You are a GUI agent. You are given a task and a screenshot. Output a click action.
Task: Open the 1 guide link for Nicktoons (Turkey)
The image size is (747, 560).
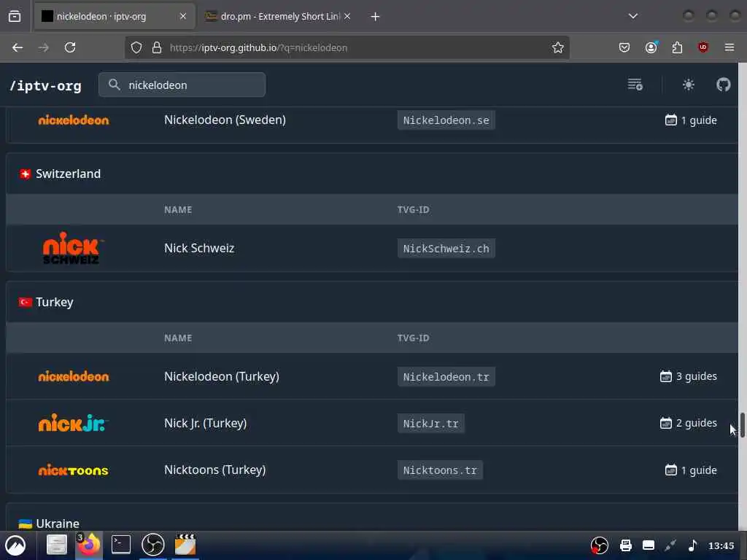(x=691, y=470)
